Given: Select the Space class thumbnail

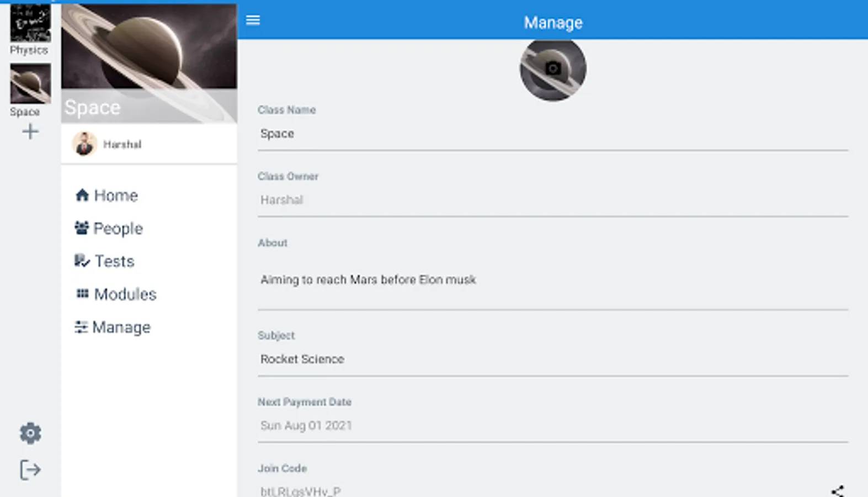Looking at the screenshot, I should point(30,83).
